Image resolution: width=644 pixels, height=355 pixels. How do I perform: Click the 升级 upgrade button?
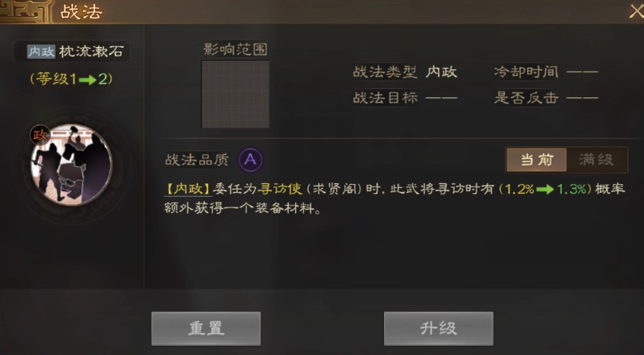tap(438, 328)
